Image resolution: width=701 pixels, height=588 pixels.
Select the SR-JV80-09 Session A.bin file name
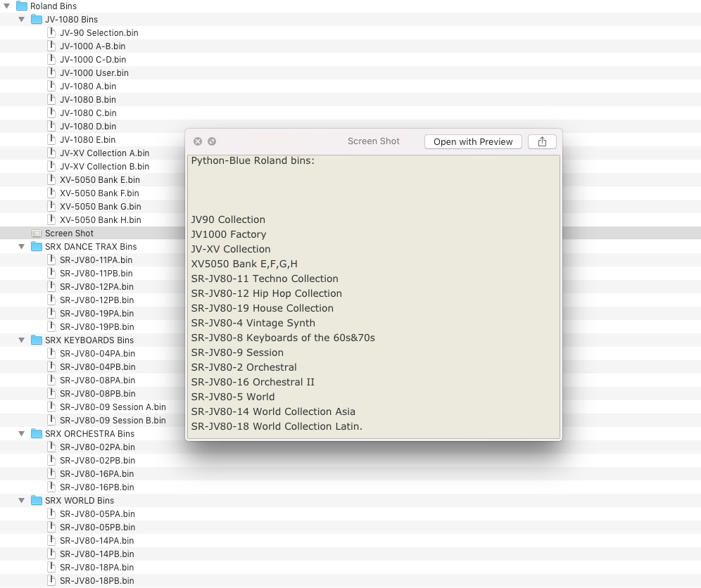[113, 407]
